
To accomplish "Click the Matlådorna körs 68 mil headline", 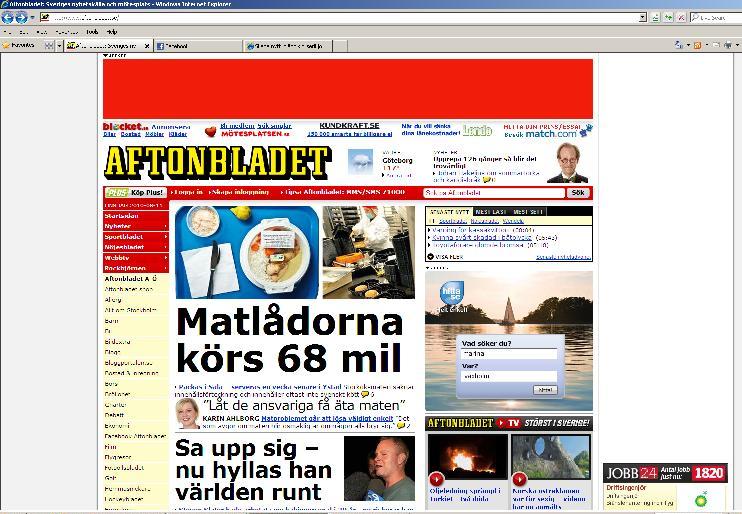I will tap(290, 340).
